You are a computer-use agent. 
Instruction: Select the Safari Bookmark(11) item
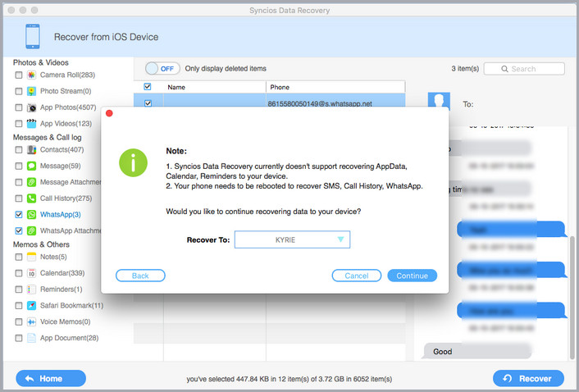(x=71, y=306)
